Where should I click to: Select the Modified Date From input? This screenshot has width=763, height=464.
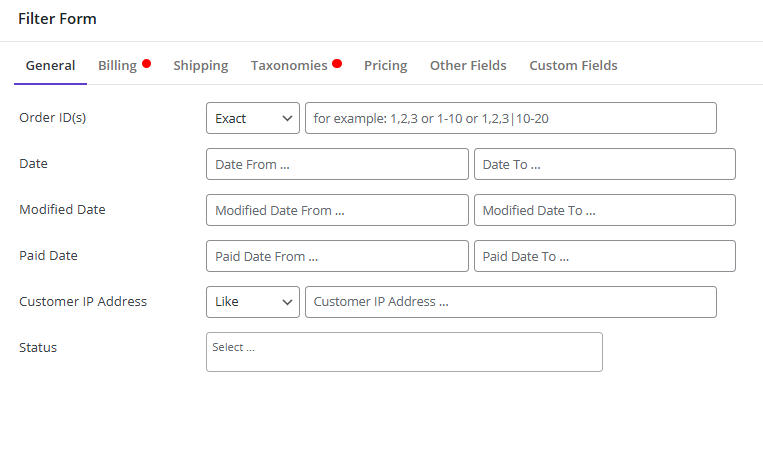point(337,210)
